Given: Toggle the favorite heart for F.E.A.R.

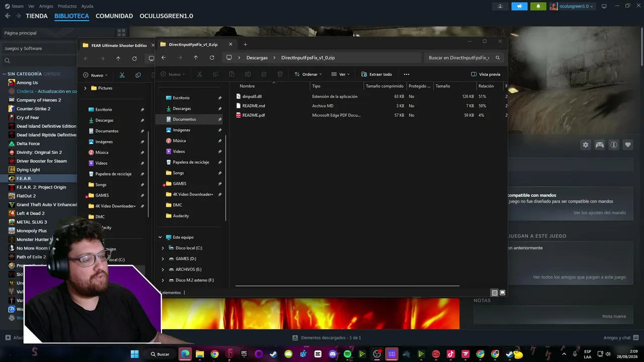Looking at the screenshot, I should [x=628, y=145].
